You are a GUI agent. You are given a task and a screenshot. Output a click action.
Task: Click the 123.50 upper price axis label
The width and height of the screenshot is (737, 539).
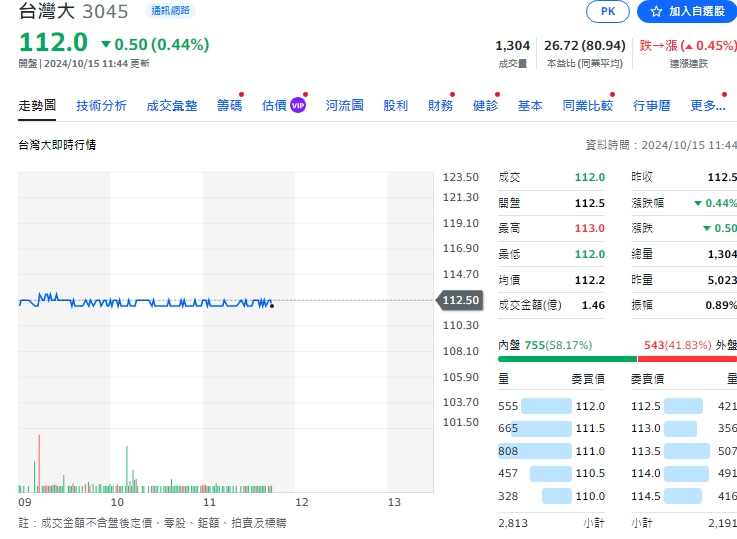(461, 177)
